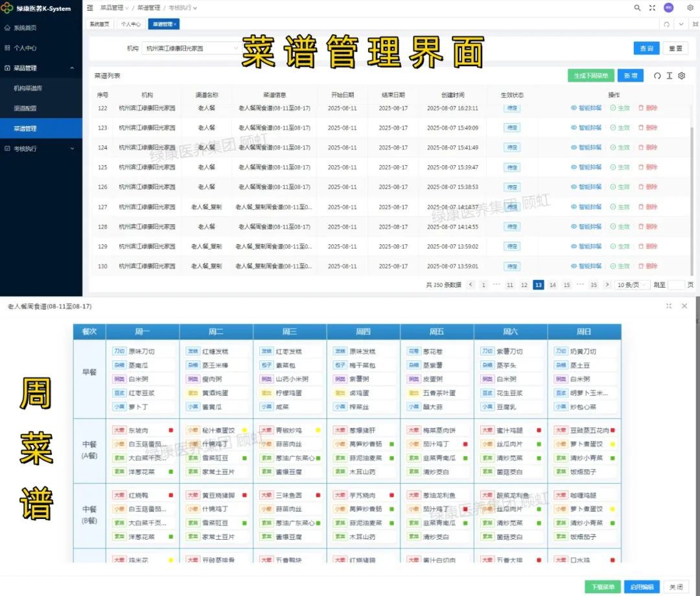This screenshot has width=700, height=596.
Task: View 智能排餐 for row 123
Action: click(x=586, y=128)
